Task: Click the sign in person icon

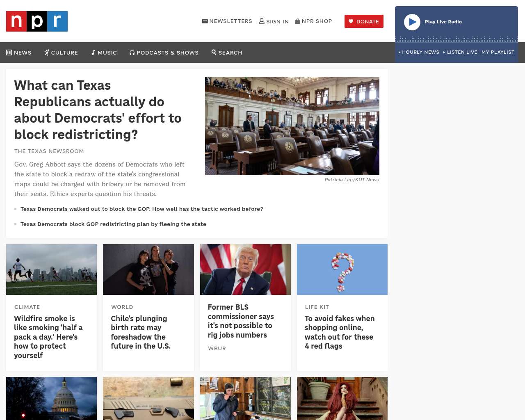Action: coord(262,21)
